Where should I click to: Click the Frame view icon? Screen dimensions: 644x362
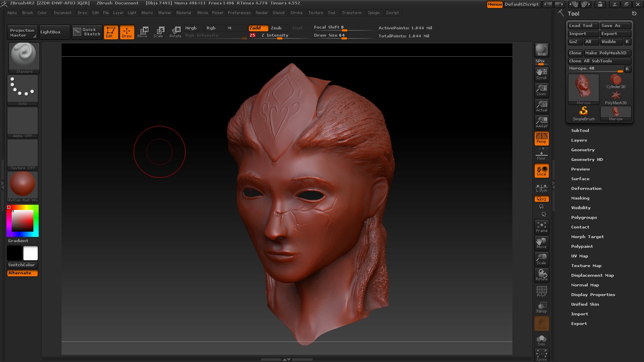point(541,227)
